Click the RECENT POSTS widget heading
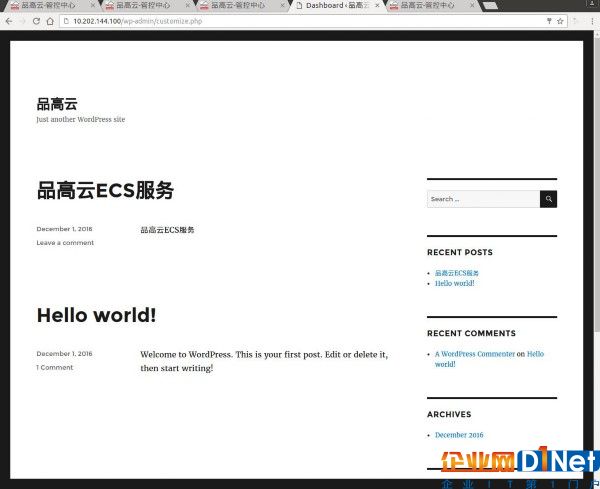 [x=460, y=252]
